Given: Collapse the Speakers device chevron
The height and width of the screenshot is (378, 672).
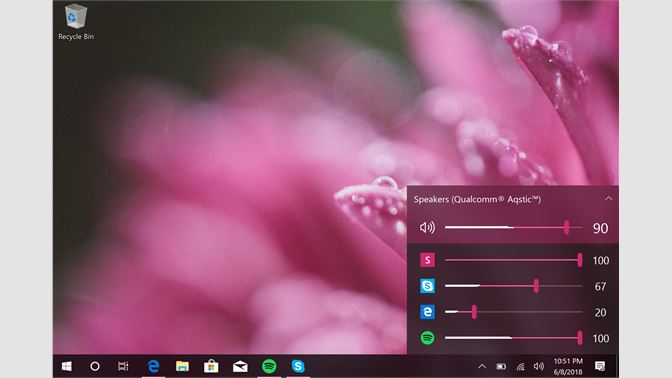Looking at the screenshot, I should click(x=609, y=198).
